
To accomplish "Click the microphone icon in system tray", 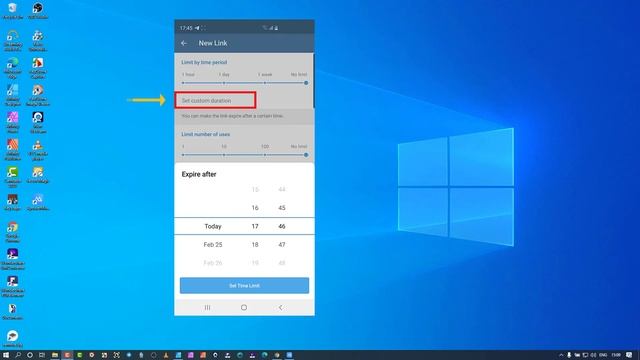I will pyautogui.click(x=569, y=355).
